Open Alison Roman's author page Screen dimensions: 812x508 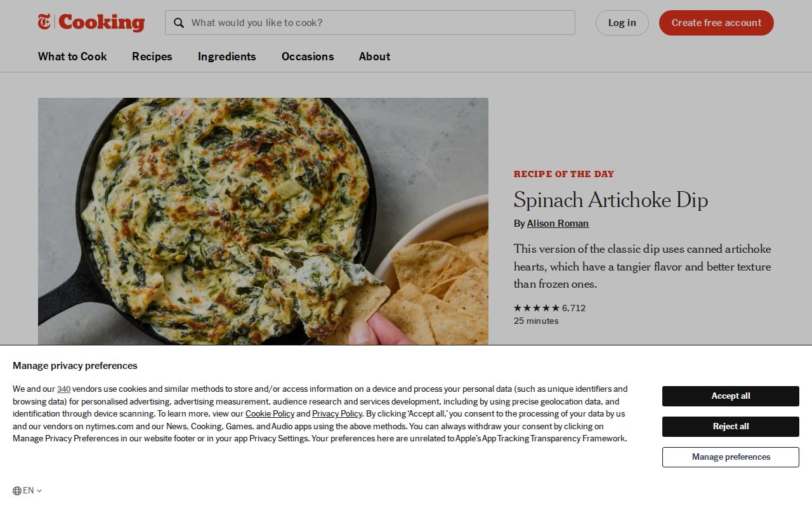point(558,223)
